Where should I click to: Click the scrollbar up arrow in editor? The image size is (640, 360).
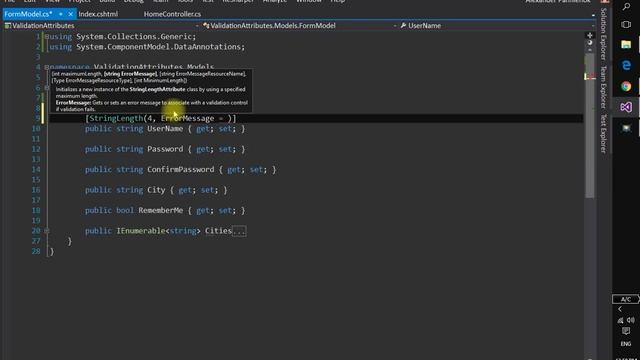pyautogui.click(x=590, y=50)
